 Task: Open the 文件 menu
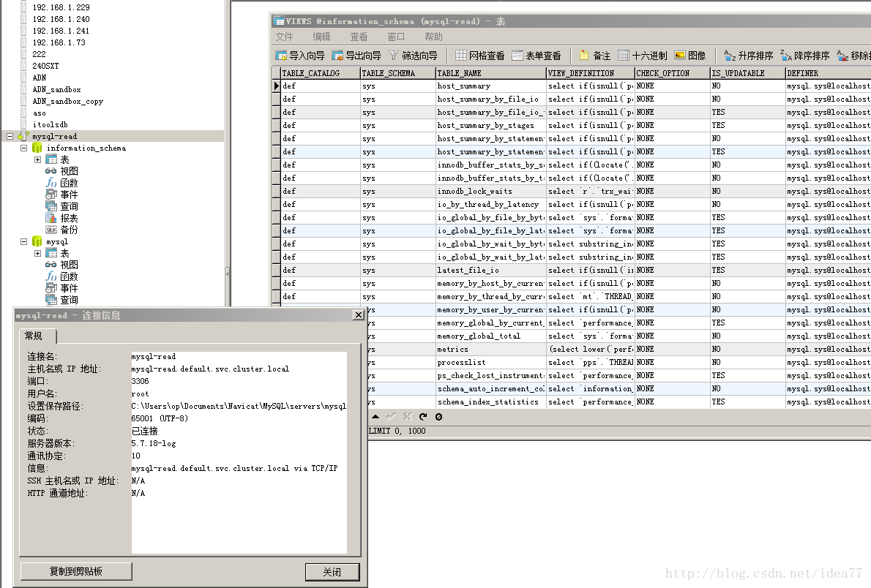coord(285,37)
